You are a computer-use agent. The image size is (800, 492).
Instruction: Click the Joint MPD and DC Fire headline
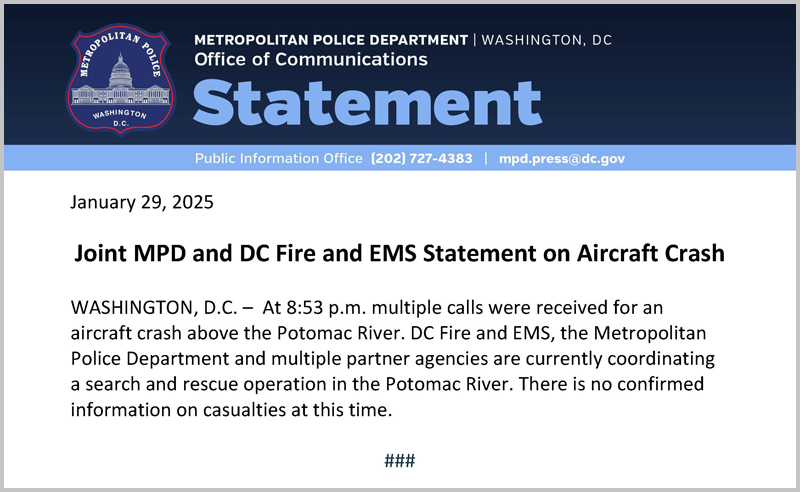coord(399,253)
